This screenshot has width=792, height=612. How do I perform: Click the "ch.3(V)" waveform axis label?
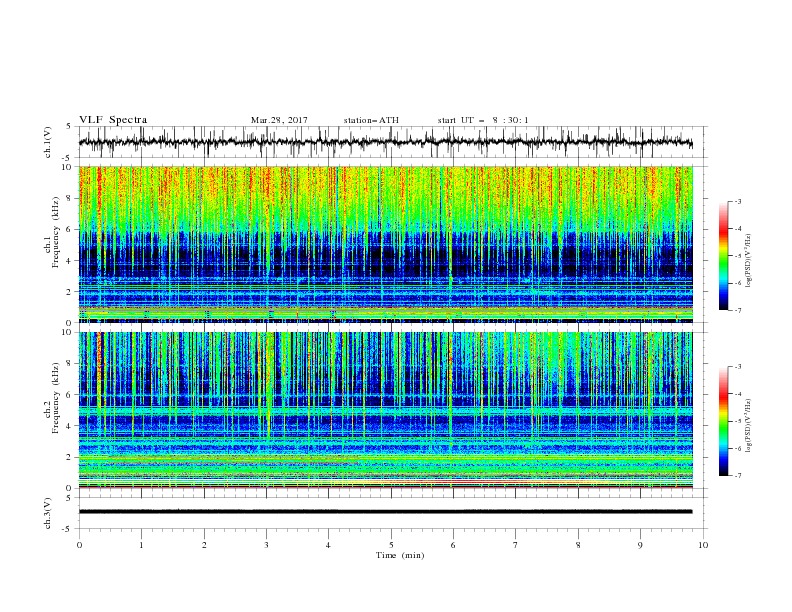(48, 513)
